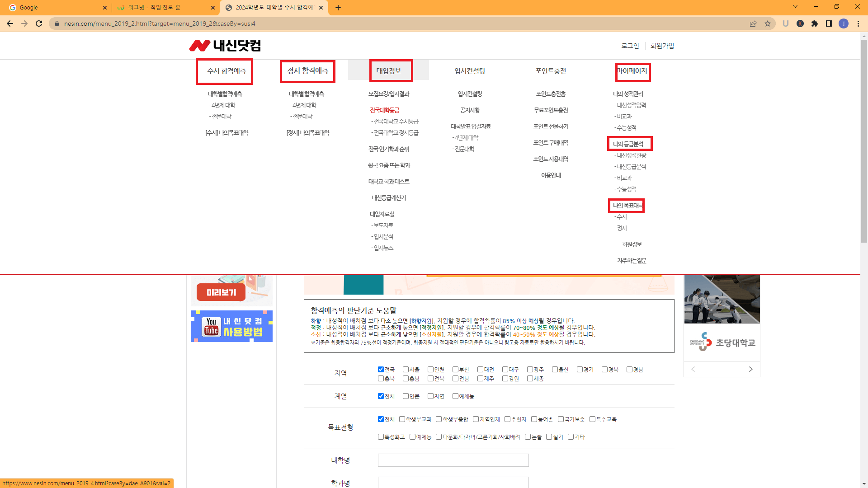
Task: Uncheck the 전국 region checkbox
Action: pyautogui.click(x=381, y=369)
